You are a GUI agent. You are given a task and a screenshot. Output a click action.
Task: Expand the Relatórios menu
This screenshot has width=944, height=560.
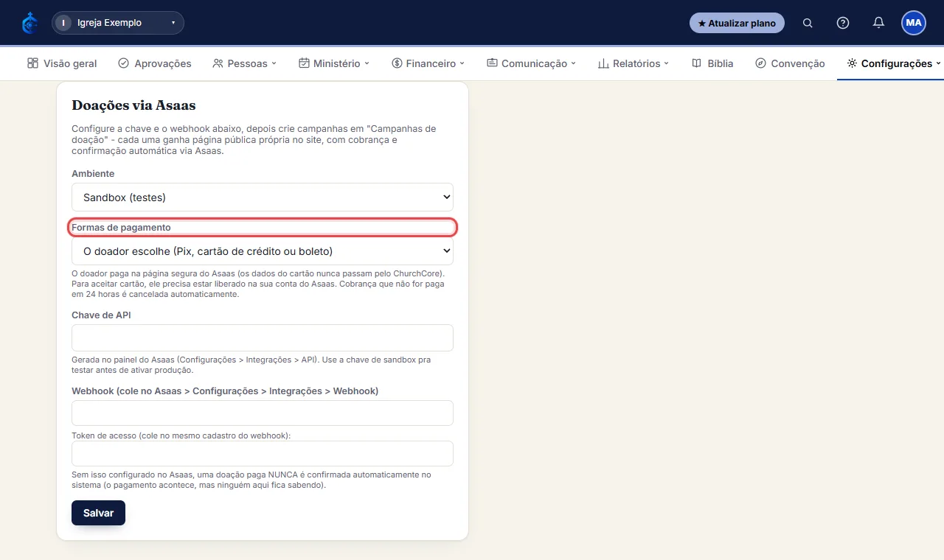coord(634,63)
